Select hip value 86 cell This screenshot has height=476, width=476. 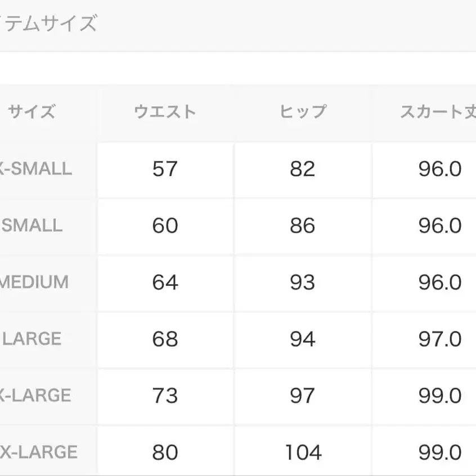(303, 226)
